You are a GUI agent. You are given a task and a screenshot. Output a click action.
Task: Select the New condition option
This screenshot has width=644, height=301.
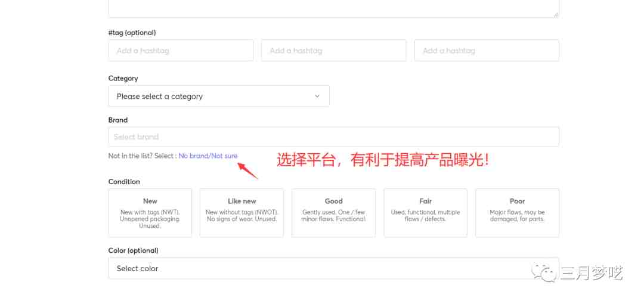point(150,213)
